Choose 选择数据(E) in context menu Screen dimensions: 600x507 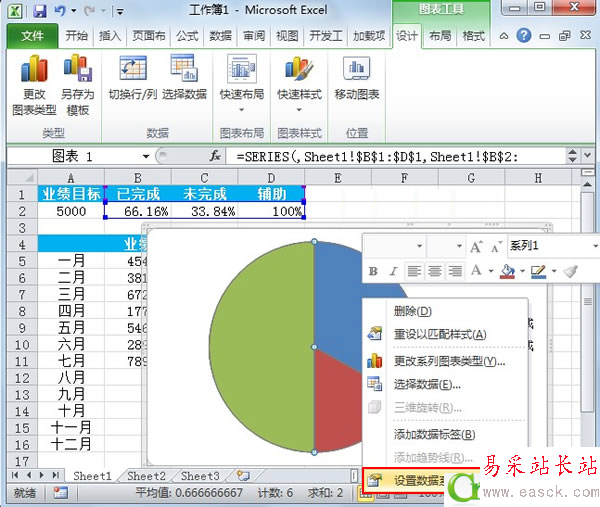pos(446,384)
